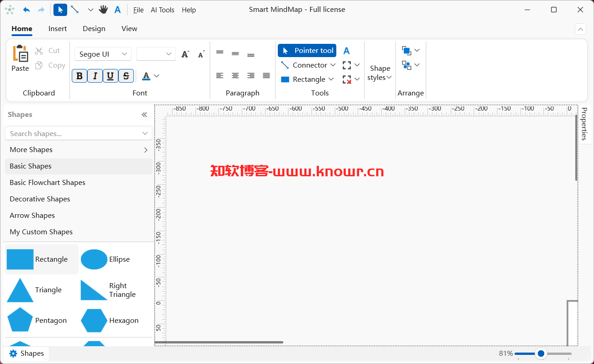Click the Redo arrow in title bar
This screenshot has width=594, height=364.
pos(41,10)
